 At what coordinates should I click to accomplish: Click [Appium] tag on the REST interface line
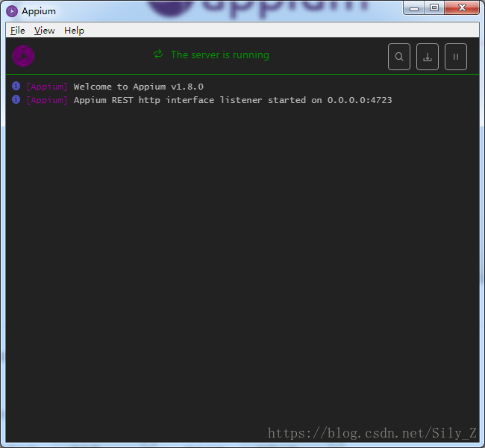(x=47, y=100)
